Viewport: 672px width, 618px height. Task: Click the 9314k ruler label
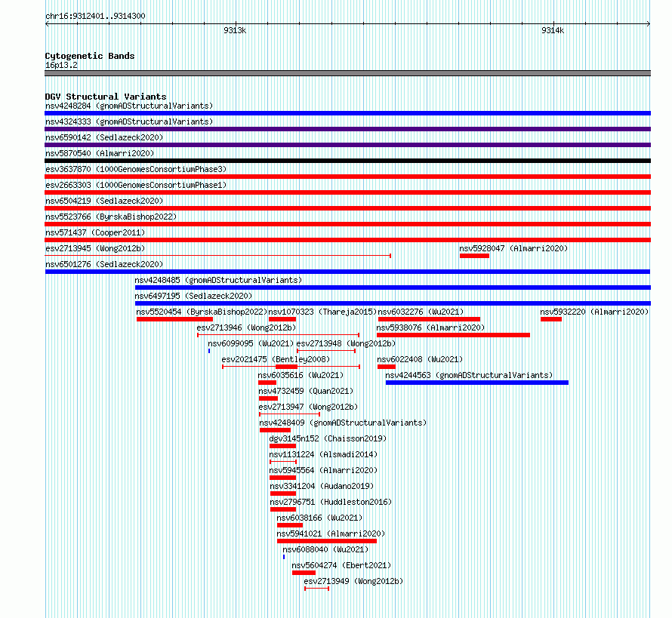pos(553,30)
